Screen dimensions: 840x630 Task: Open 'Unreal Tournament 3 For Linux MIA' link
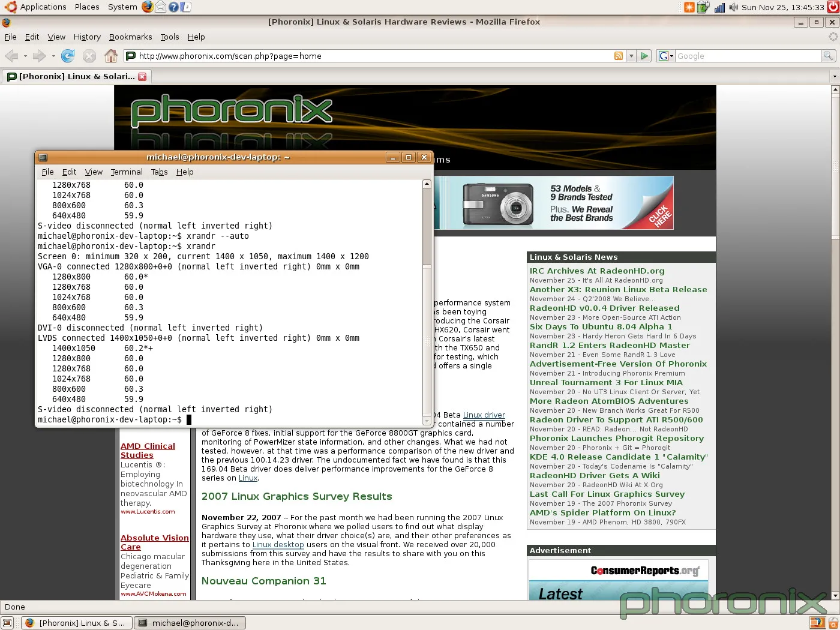[x=606, y=382]
